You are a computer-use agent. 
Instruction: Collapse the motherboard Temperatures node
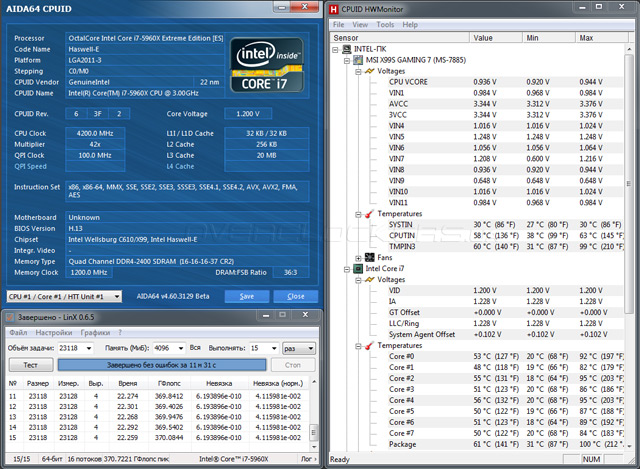(358, 214)
